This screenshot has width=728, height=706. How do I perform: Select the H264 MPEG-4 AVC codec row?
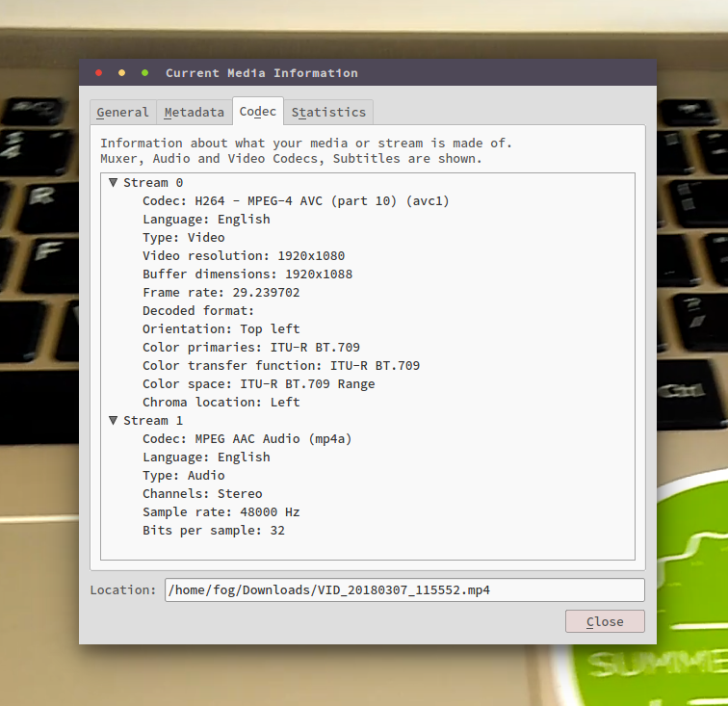click(x=296, y=200)
